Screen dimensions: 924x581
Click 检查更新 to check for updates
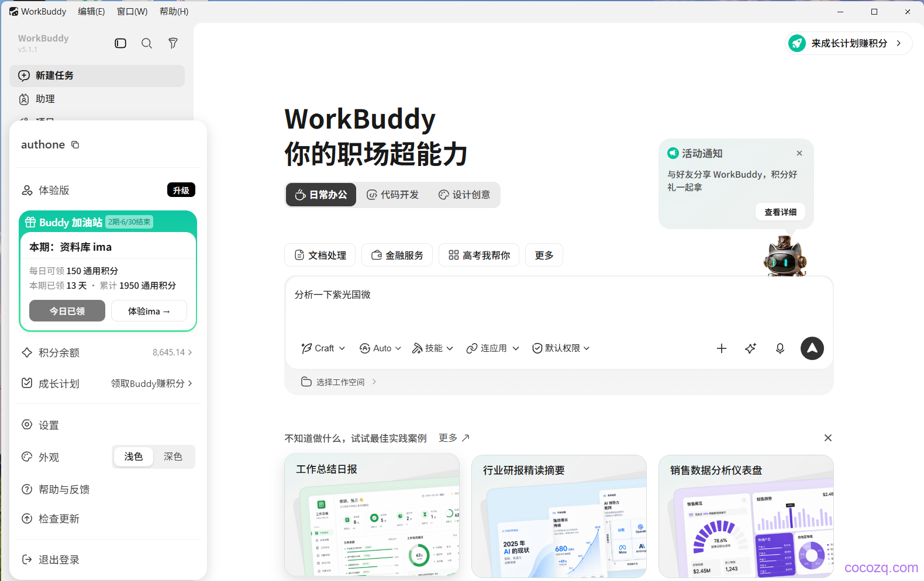[107, 518]
